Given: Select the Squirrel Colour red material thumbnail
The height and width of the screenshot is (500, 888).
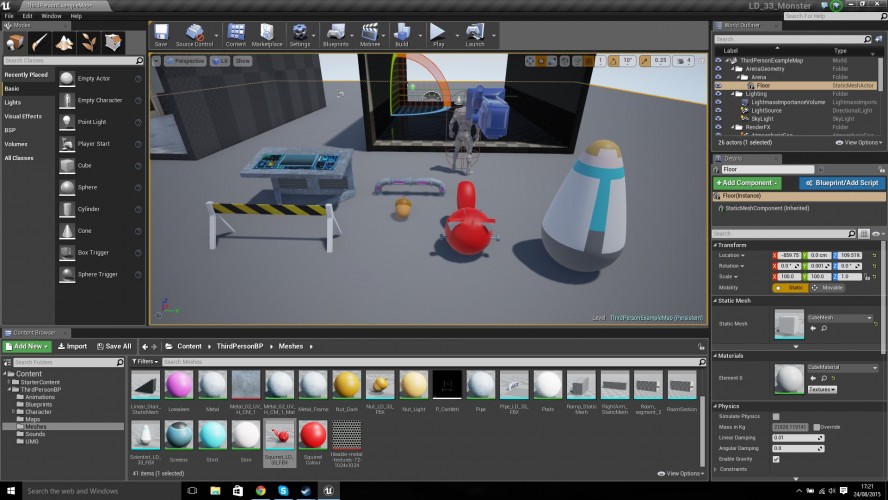Looking at the screenshot, I should tap(313, 435).
